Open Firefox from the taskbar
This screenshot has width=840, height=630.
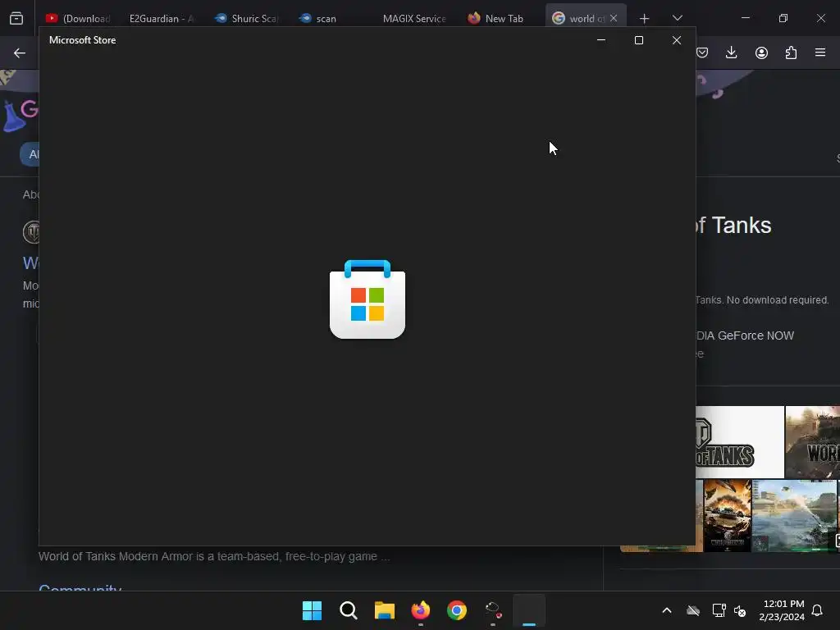[421, 610]
